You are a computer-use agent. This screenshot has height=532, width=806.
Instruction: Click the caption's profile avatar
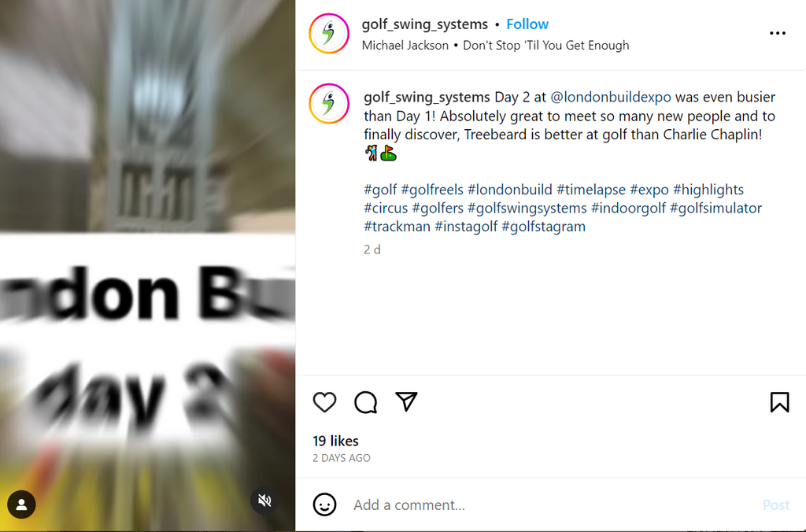(x=329, y=104)
